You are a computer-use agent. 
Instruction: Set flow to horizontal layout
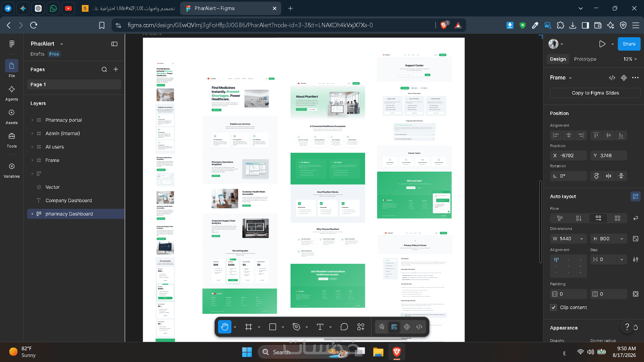[x=598, y=218]
